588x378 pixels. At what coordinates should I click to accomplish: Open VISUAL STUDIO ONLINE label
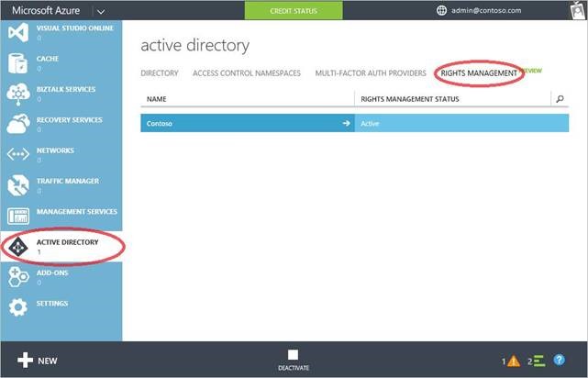pyautogui.click(x=75, y=28)
